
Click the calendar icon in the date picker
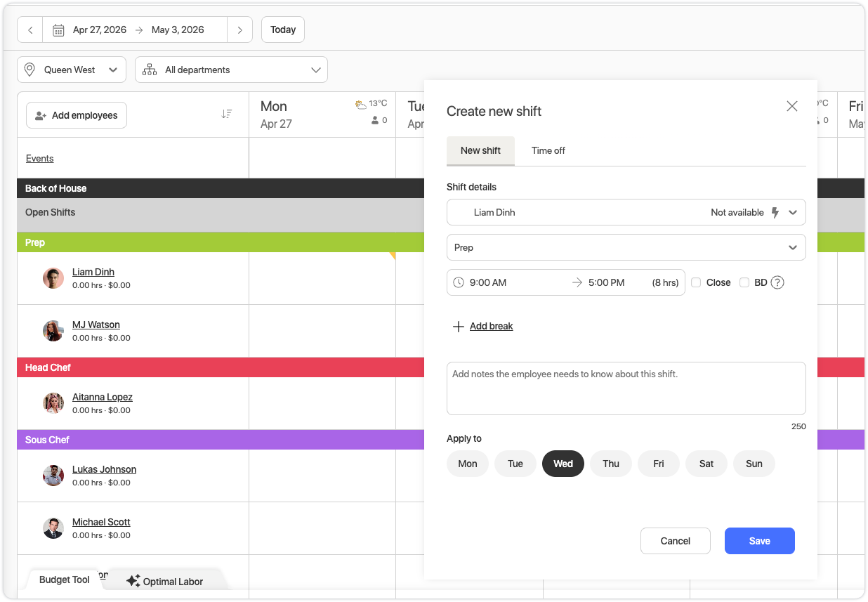tap(59, 30)
